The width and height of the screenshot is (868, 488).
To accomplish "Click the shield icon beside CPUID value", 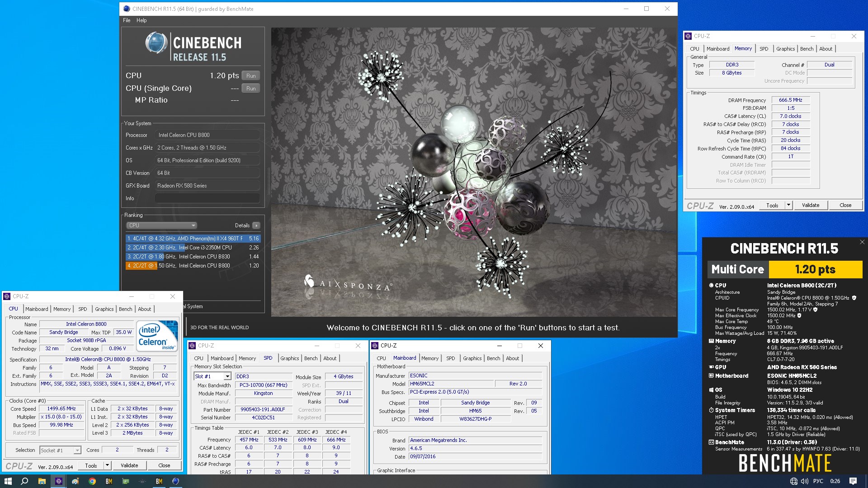I will click(854, 298).
